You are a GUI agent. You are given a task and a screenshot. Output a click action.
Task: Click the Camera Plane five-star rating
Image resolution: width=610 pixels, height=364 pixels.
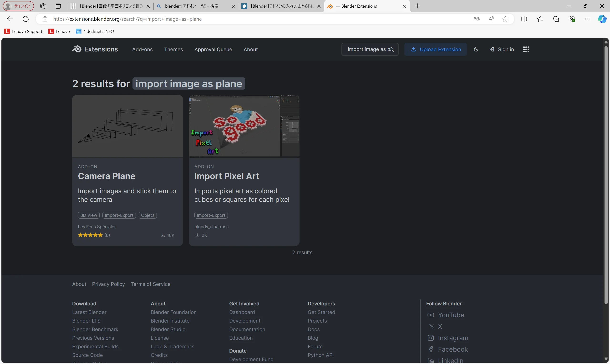[90, 235]
